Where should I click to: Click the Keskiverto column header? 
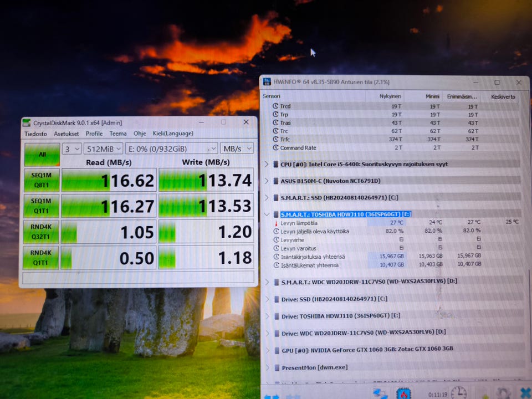pyautogui.click(x=503, y=96)
